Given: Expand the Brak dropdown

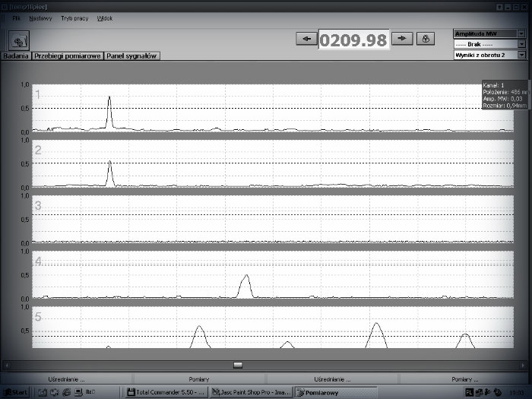Looking at the screenshot, I should pyautogui.click(x=521, y=44).
